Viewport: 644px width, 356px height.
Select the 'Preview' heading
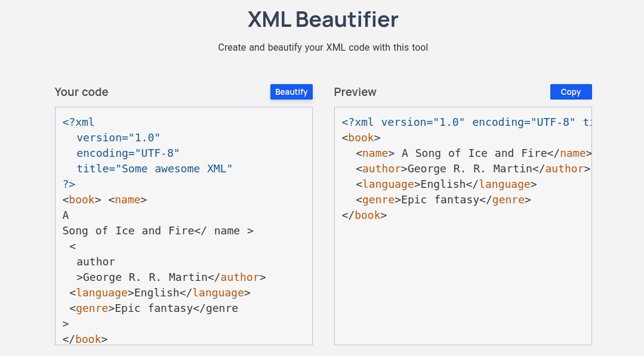coord(355,92)
